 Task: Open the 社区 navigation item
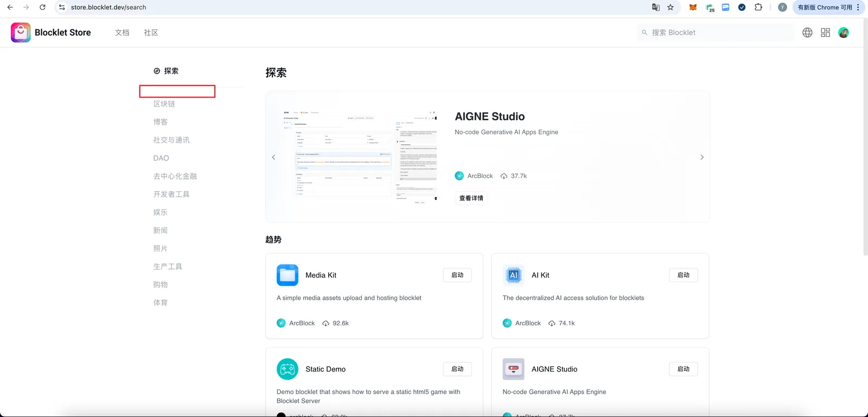pos(151,33)
